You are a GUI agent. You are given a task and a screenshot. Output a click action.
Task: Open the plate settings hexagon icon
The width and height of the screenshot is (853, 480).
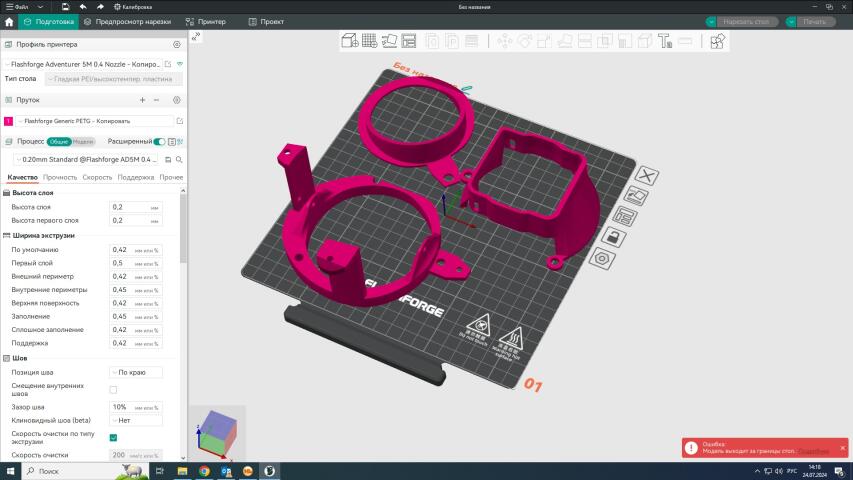(602, 258)
